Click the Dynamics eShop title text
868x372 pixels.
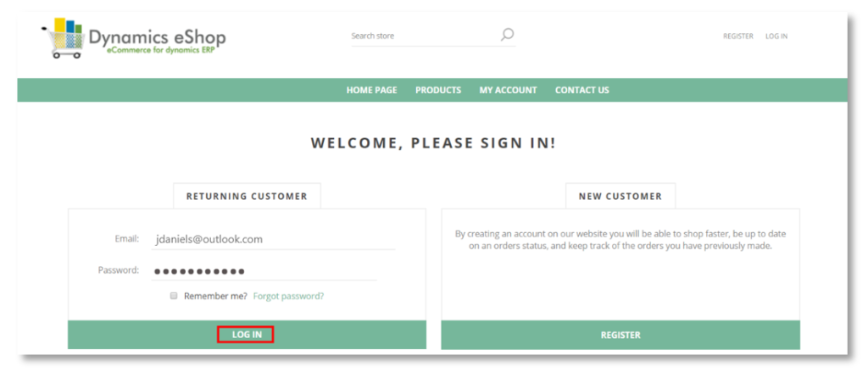157,36
